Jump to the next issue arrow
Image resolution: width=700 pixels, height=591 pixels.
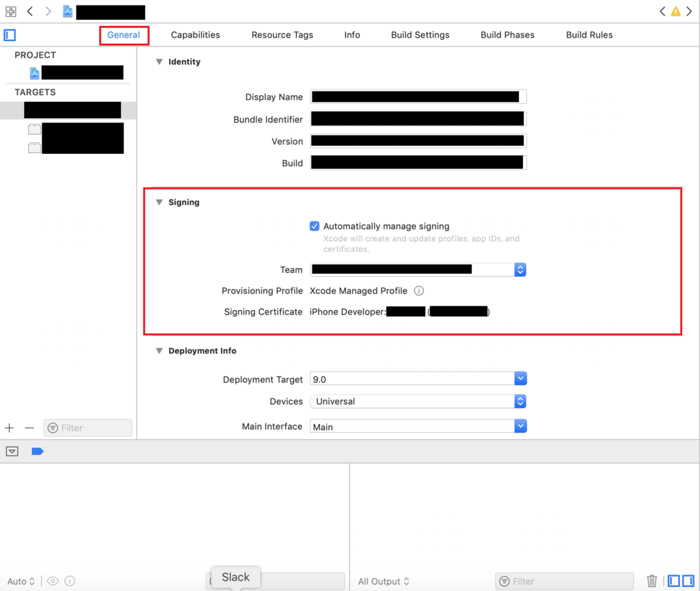[x=689, y=11]
